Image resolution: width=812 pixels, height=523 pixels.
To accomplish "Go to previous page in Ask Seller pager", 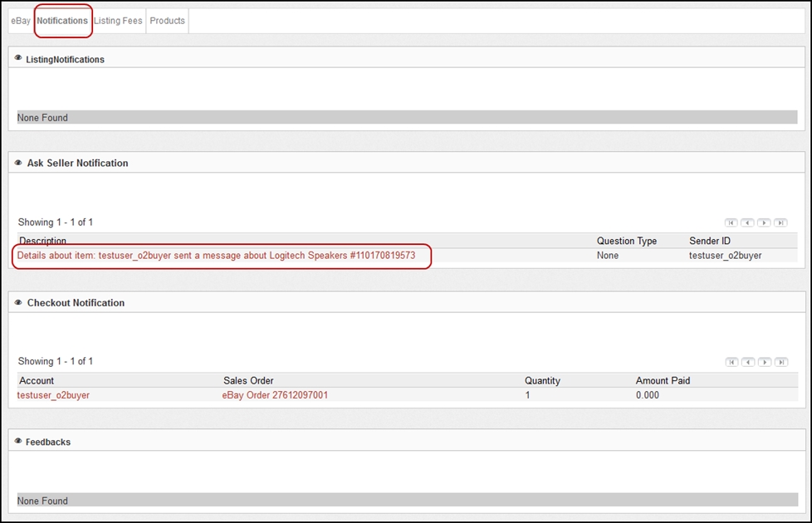I will (x=747, y=222).
